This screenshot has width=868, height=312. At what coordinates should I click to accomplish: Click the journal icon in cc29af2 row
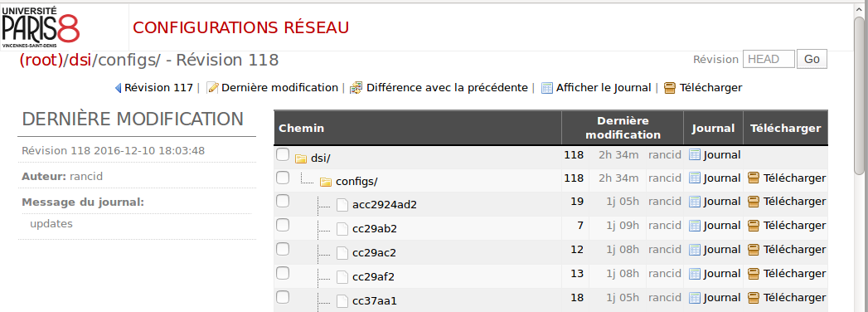point(695,274)
